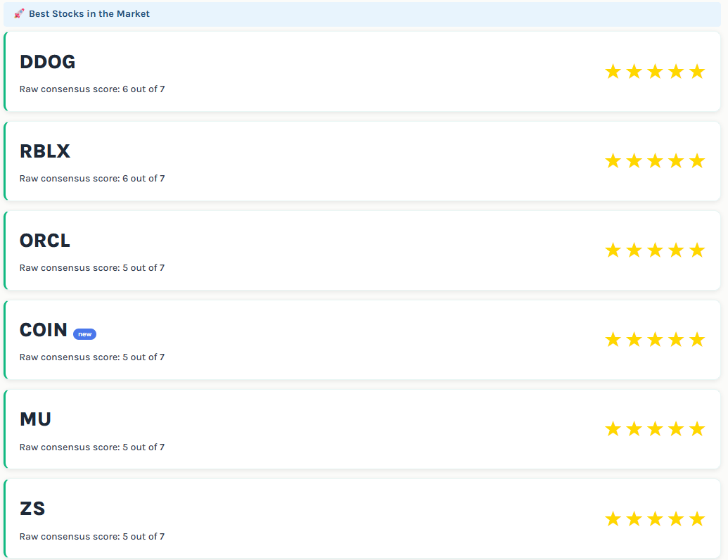Click the fourth star on ORCL row
Screen dimensions: 728x560
pos(676,250)
